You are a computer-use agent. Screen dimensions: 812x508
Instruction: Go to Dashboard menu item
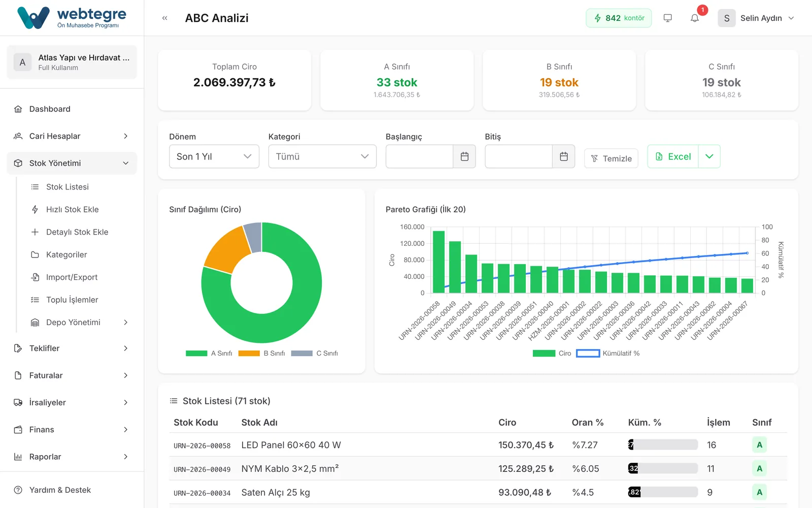click(72, 109)
